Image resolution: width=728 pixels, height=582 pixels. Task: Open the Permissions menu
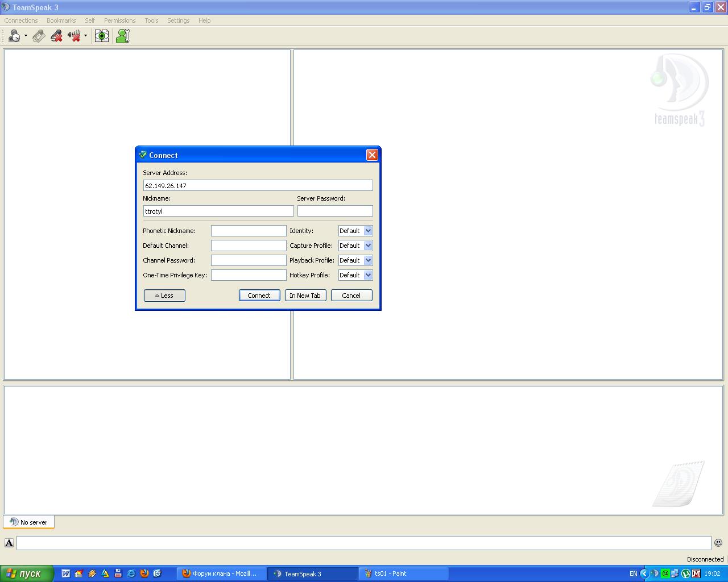tap(119, 20)
